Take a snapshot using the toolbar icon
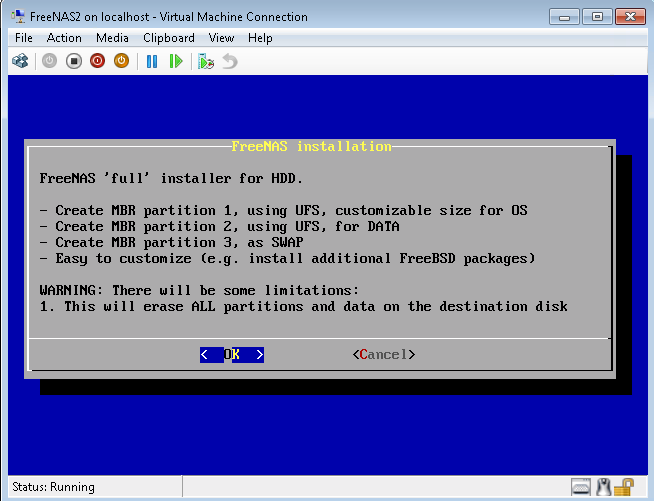The width and height of the screenshot is (654, 501). [x=206, y=61]
